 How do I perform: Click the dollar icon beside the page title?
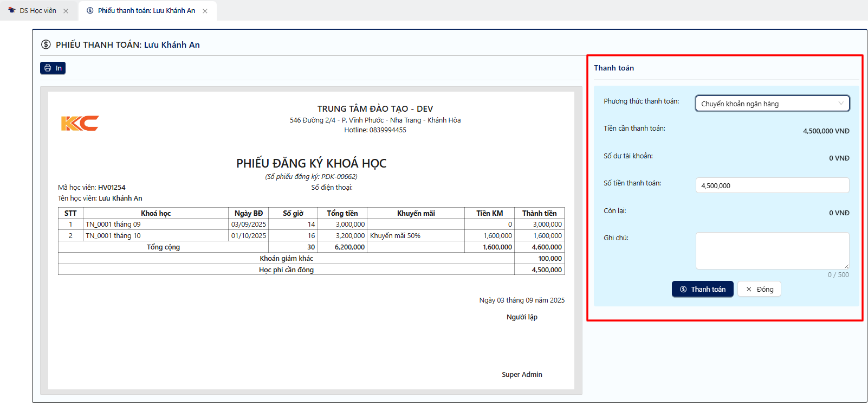pos(46,44)
